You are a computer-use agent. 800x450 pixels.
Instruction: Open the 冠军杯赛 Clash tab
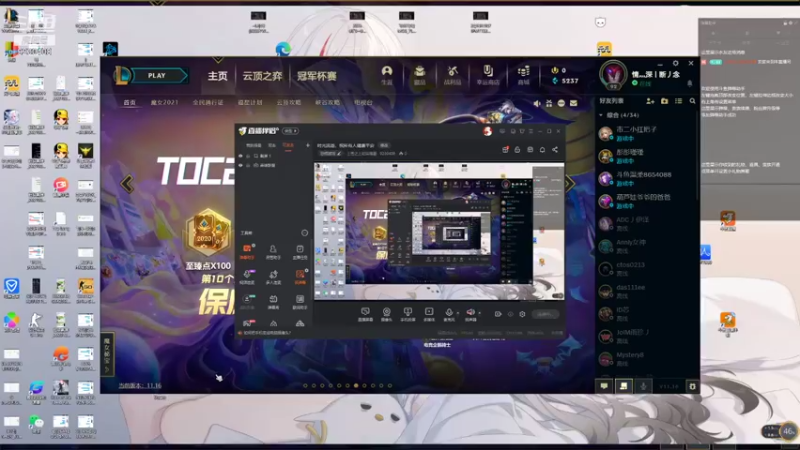click(x=317, y=76)
